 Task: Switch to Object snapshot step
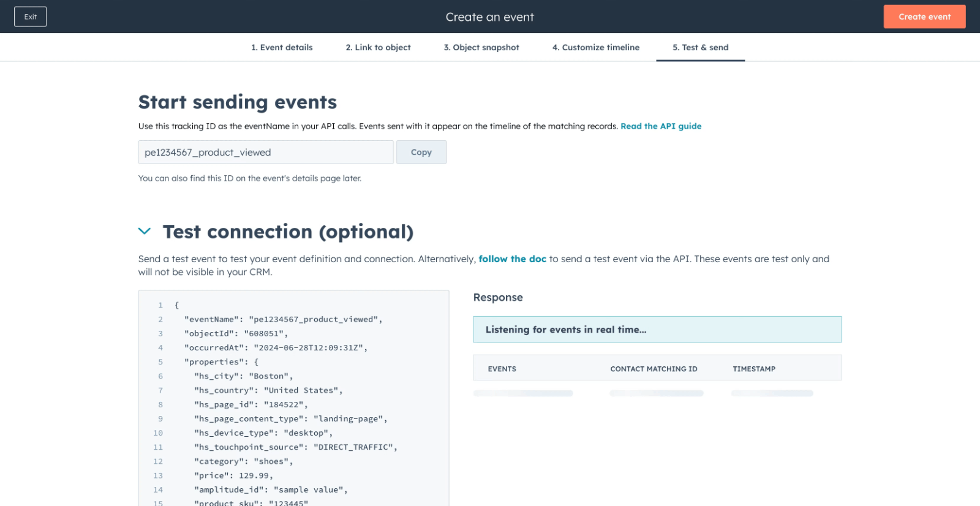[481, 47]
